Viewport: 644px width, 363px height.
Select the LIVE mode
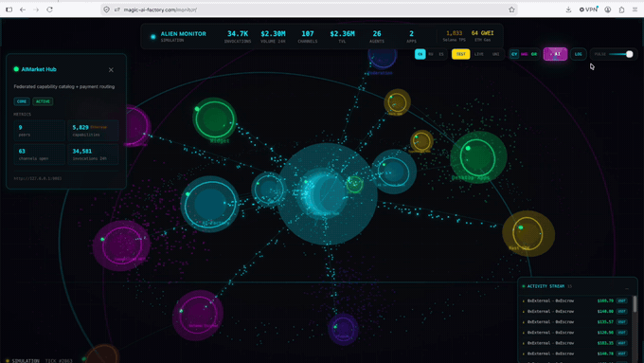tap(479, 54)
